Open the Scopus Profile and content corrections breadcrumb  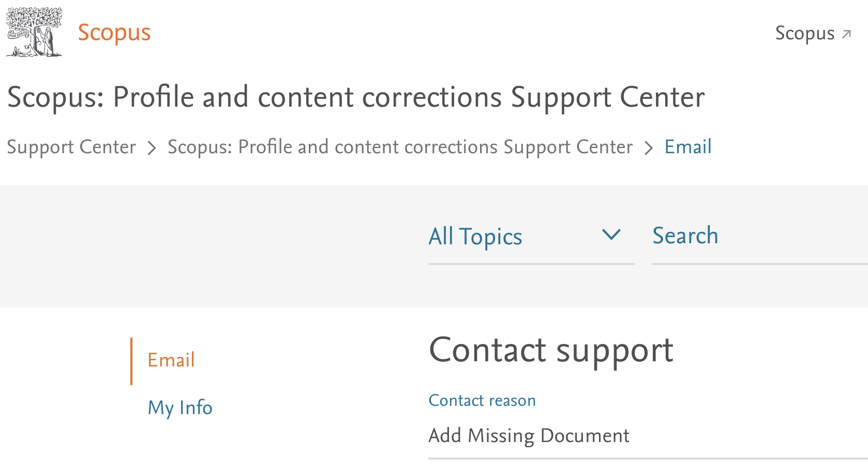(400, 148)
